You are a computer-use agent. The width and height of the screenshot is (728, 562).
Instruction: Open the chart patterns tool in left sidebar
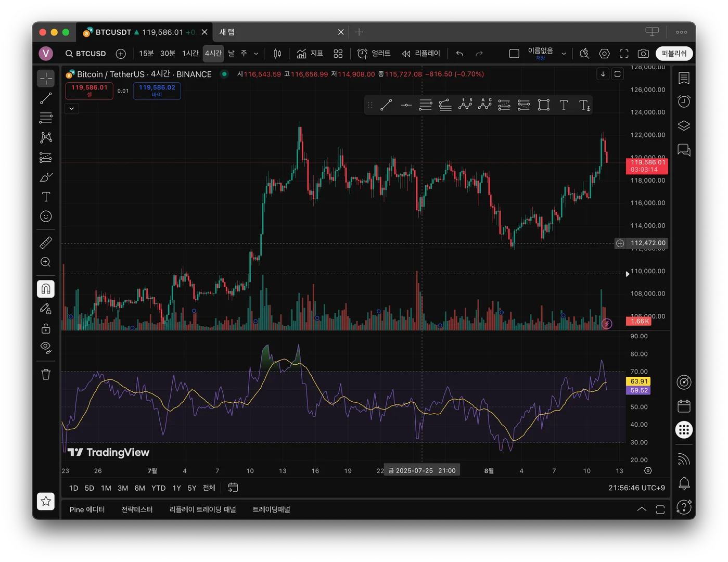[x=46, y=137]
